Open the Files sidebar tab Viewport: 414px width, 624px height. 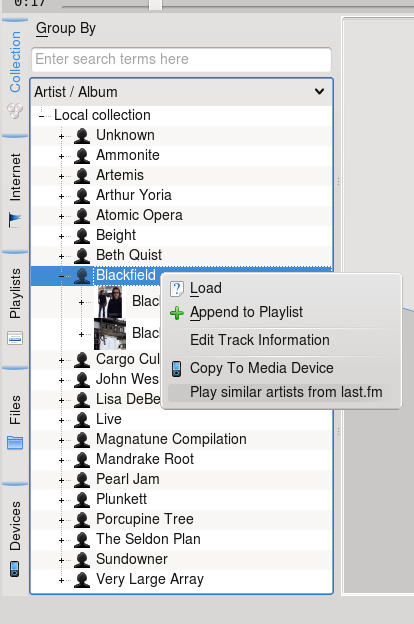pyautogui.click(x=15, y=424)
